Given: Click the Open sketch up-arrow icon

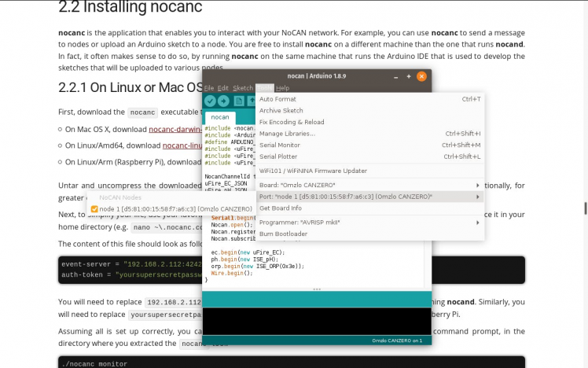Looking at the screenshot, I should pos(252,101).
